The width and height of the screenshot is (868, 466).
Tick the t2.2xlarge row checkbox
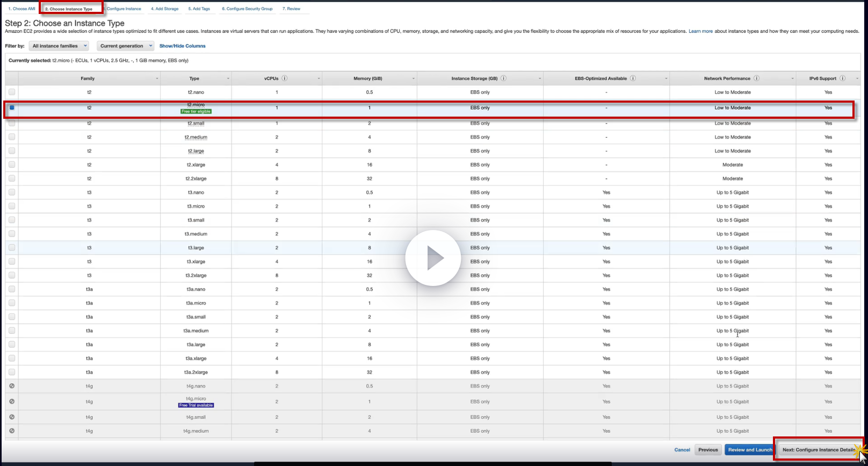12,178
